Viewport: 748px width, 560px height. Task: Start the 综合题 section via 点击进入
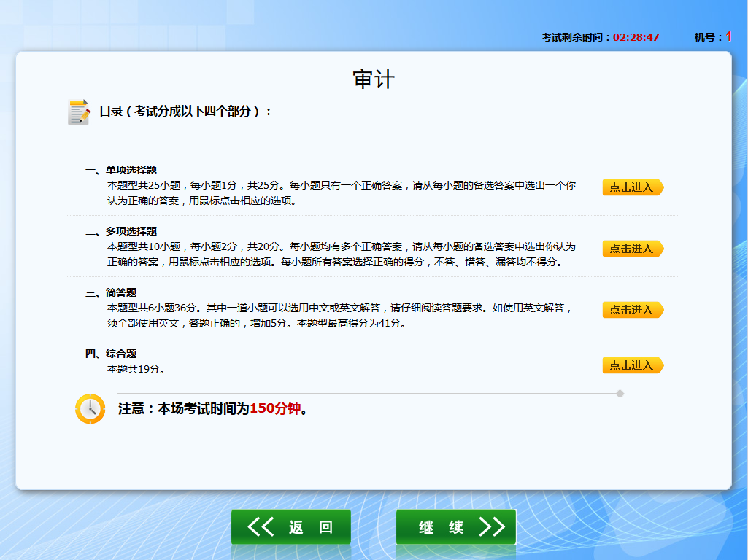[x=632, y=365]
